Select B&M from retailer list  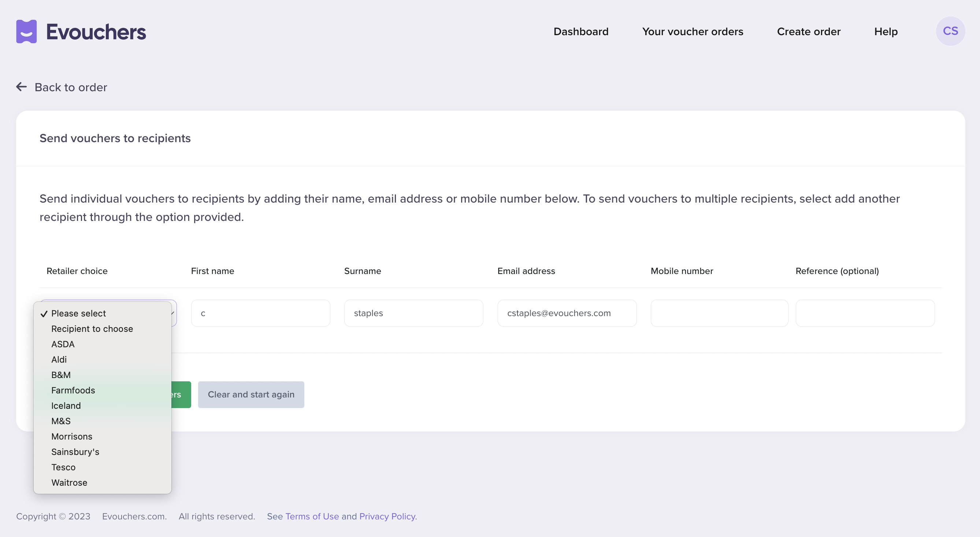click(102, 375)
